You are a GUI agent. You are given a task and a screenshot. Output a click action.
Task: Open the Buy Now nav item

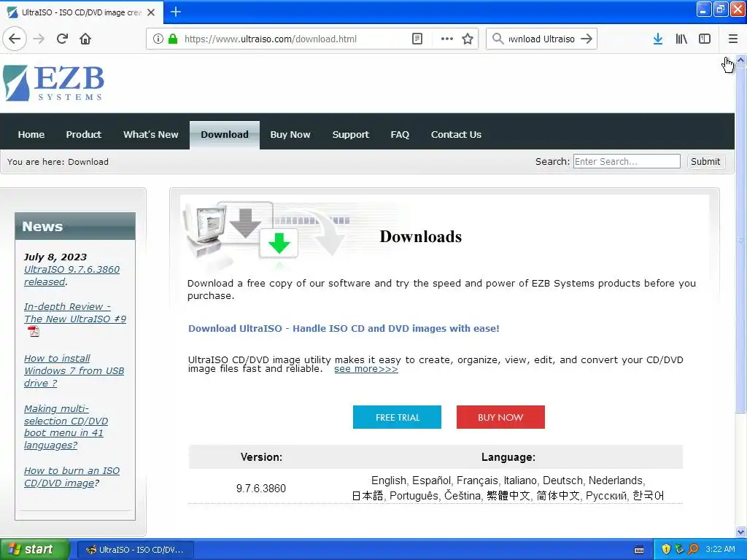[290, 135]
